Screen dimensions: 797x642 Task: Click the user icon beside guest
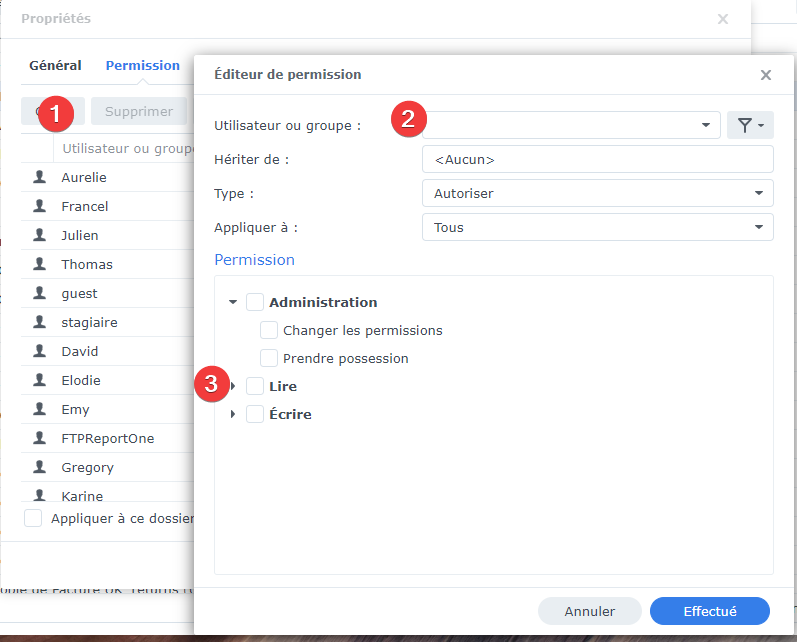40,293
